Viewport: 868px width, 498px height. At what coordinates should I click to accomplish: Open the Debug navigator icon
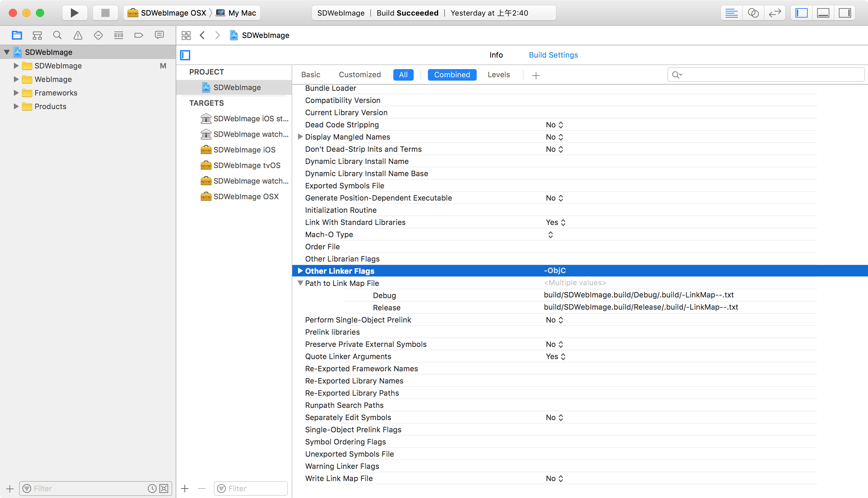(x=118, y=35)
